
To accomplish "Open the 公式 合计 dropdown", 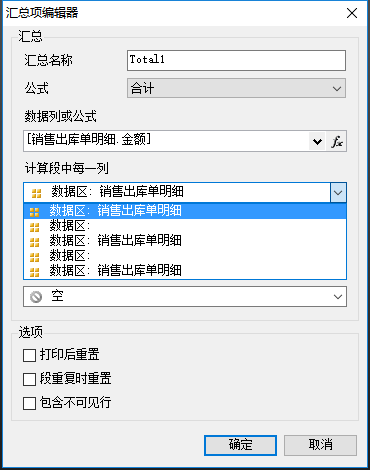I will coord(236,88).
